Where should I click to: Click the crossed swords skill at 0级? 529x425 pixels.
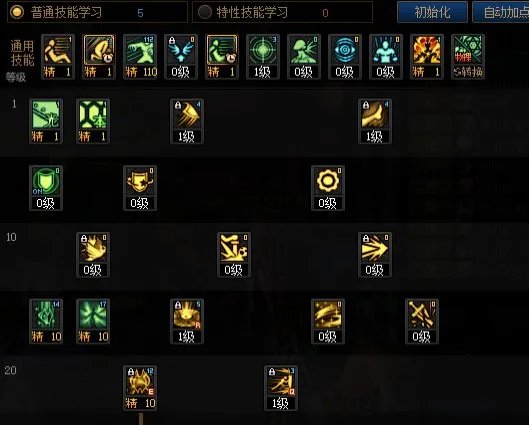tap(422, 321)
